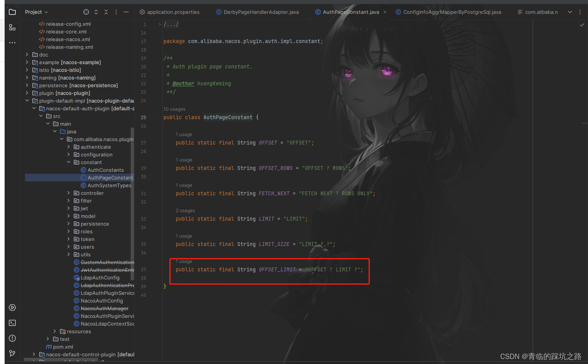Select the token package folder
This screenshot has width=588, height=364.
tap(84, 239)
